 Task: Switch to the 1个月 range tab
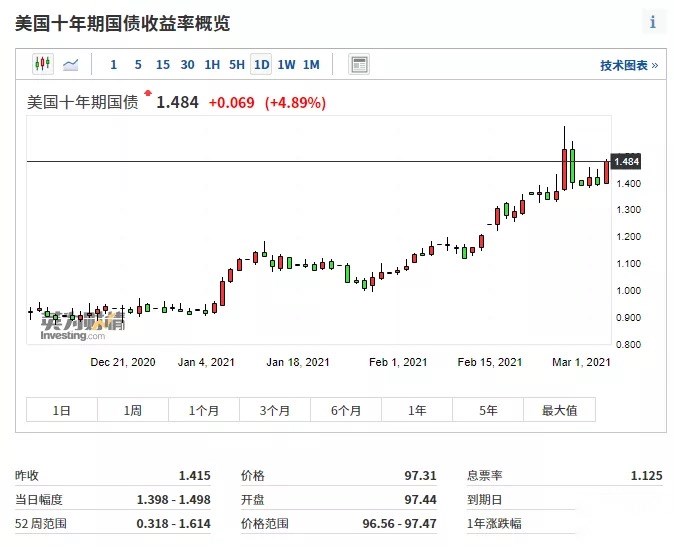click(204, 410)
